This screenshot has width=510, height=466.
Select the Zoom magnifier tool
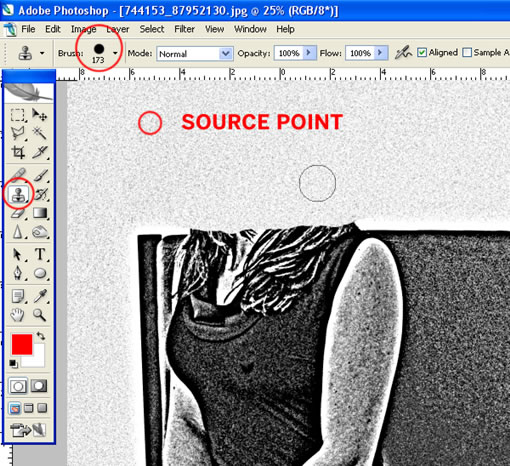tap(39, 315)
